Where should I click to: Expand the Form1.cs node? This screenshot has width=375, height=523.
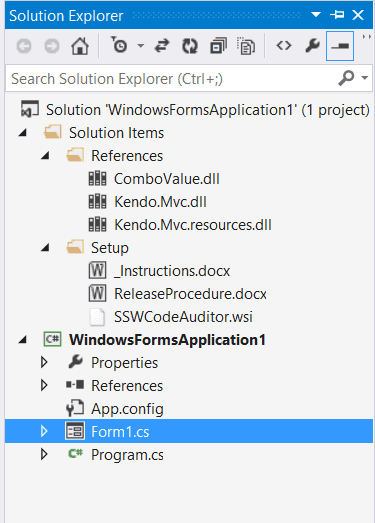pyautogui.click(x=44, y=431)
